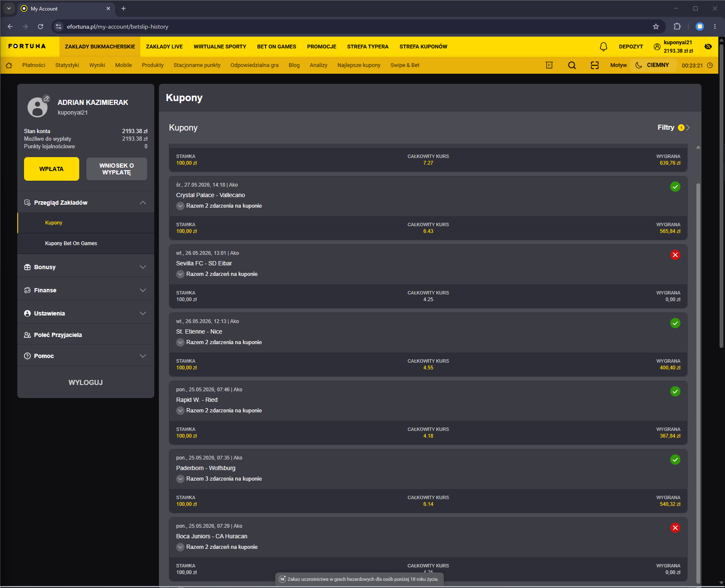
Task: Open Statystyki link
Action: pos(67,65)
